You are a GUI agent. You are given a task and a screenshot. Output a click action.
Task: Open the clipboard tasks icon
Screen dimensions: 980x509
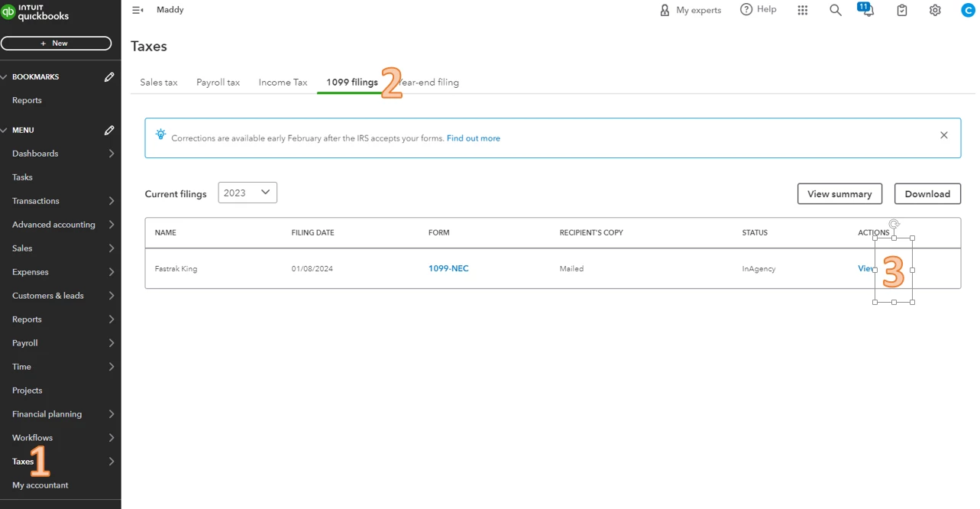[902, 10]
